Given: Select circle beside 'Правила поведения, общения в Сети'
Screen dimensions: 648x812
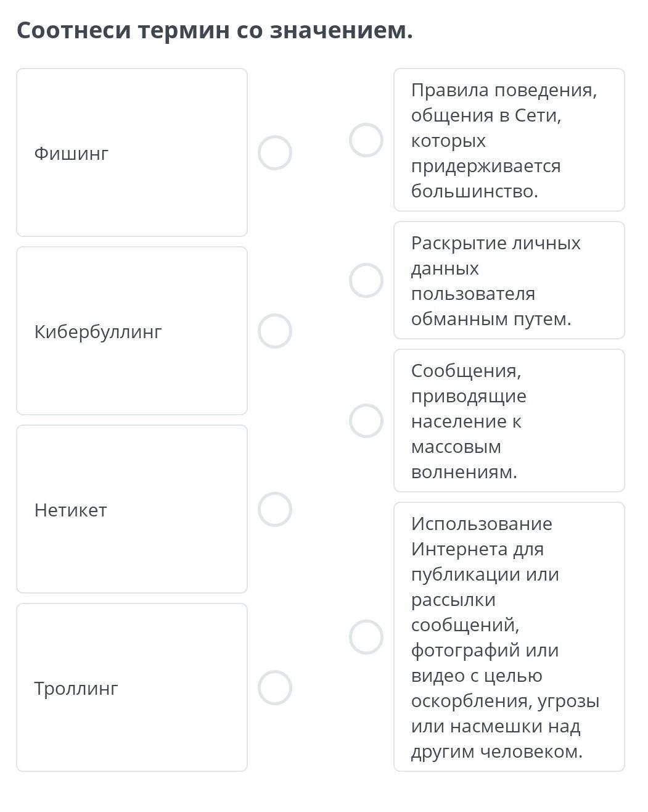Looking at the screenshot, I should (x=366, y=140).
